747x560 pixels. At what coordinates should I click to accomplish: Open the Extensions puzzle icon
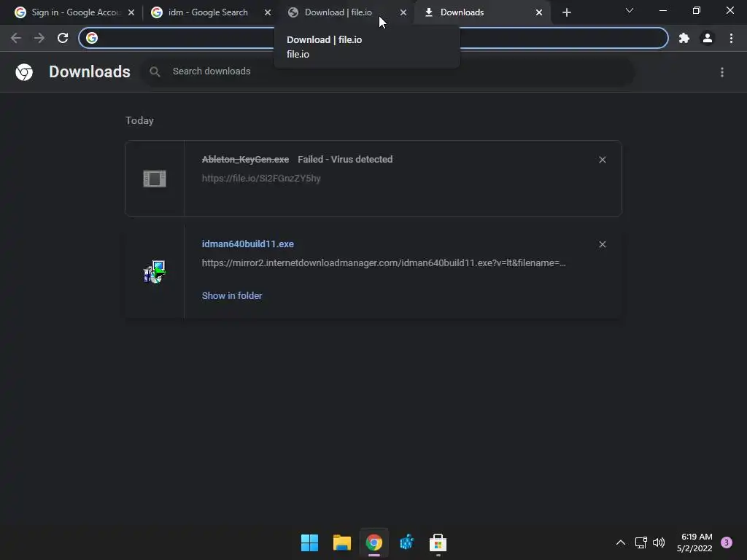click(x=684, y=38)
